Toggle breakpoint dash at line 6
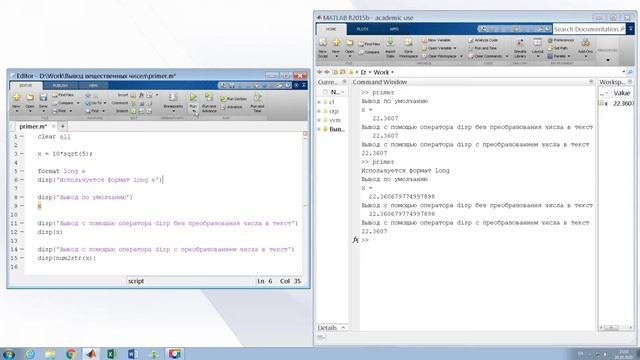This screenshot has width=640, height=360. 22,180
